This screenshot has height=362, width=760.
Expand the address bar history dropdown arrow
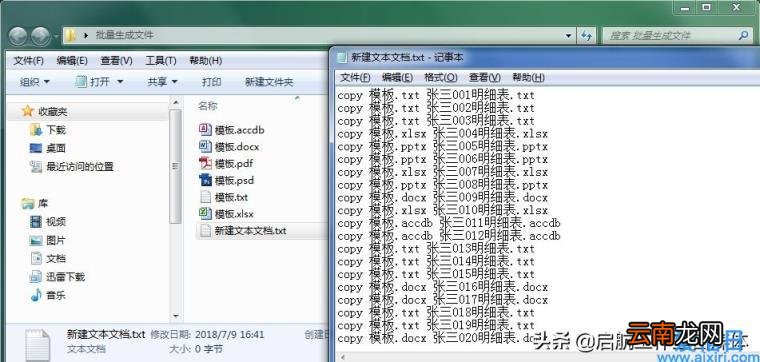click(569, 35)
